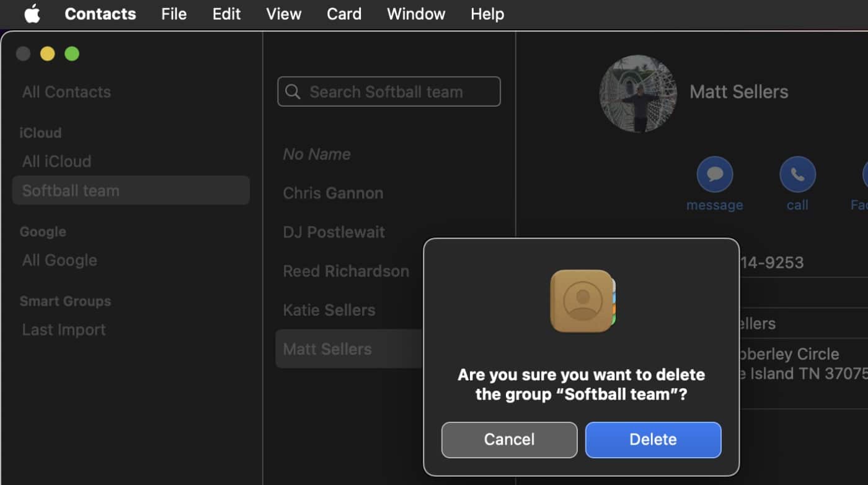Confirm deletion with the Delete button
The width and height of the screenshot is (868, 485).
pos(653,440)
